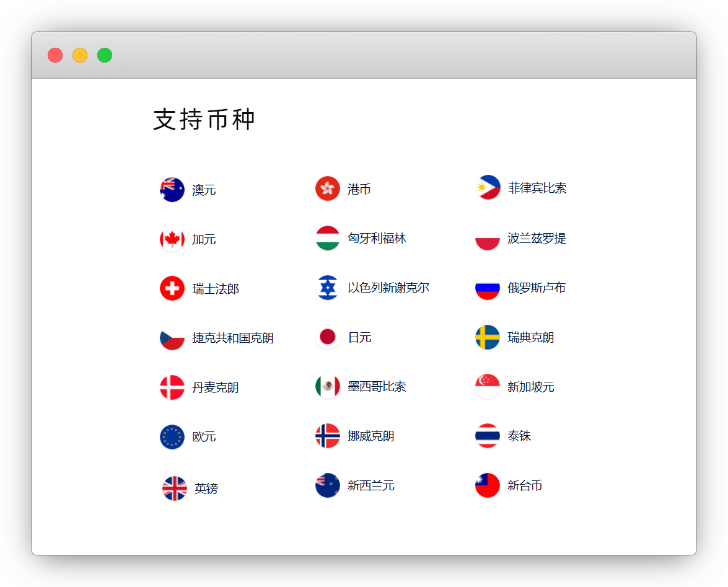Select the Thai flag icon

pos(488,436)
